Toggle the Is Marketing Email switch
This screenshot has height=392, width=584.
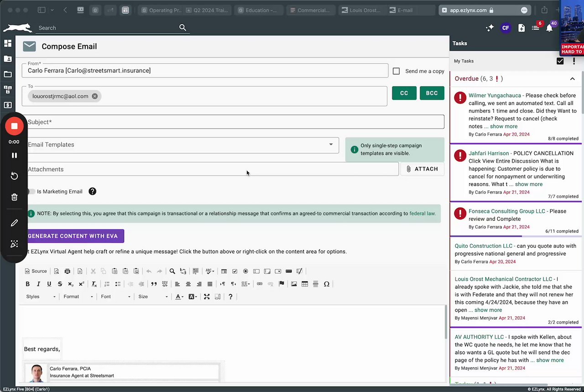coord(31,192)
